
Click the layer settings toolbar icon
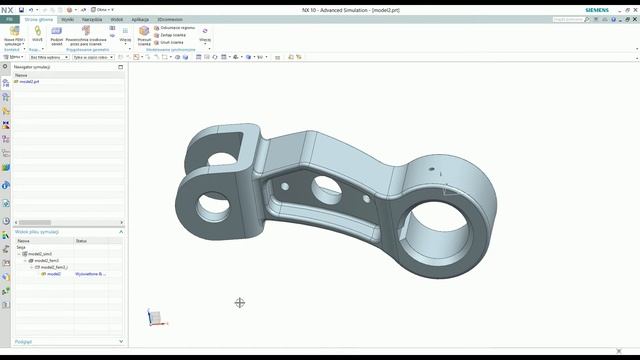click(x=198, y=57)
